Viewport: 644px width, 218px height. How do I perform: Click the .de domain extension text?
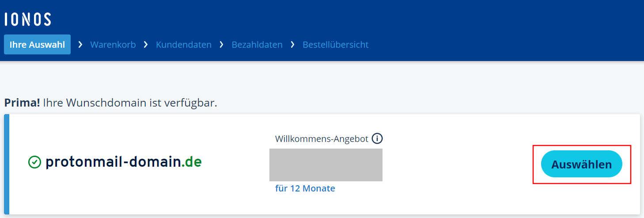[x=192, y=162]
